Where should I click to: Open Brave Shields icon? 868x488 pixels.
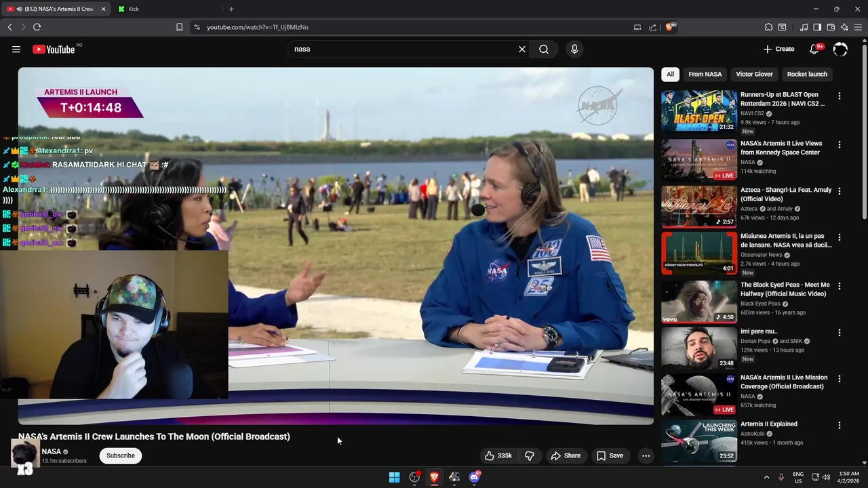tap(670, 27)
